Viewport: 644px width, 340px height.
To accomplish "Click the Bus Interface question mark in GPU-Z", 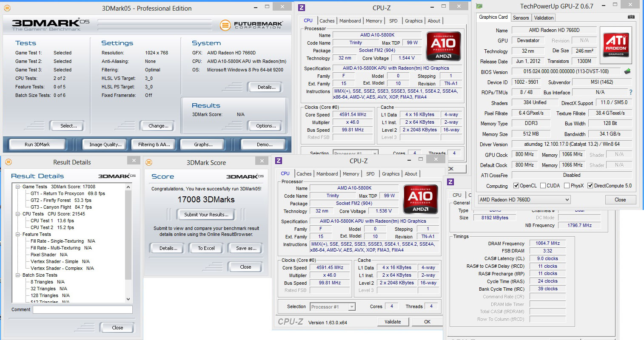I will [x=630, y=92].
